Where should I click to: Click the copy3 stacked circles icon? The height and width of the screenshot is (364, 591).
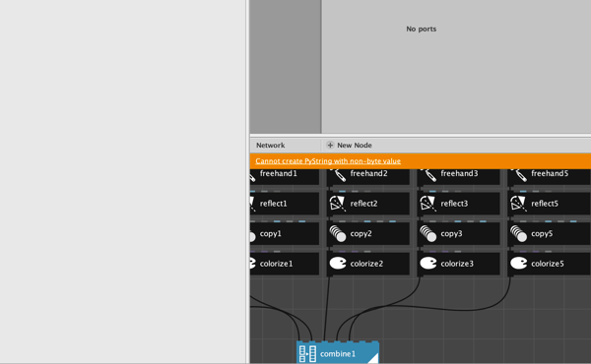pos(428,234)
